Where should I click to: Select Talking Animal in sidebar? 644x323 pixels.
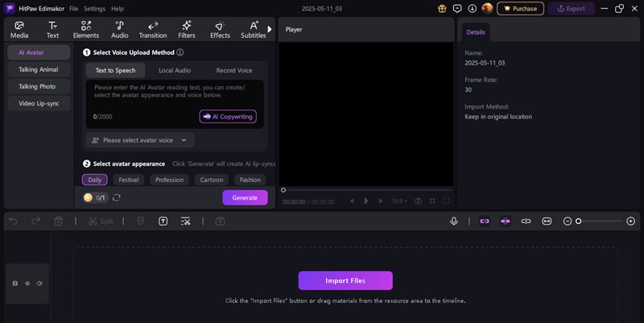(x=39, y=69)
